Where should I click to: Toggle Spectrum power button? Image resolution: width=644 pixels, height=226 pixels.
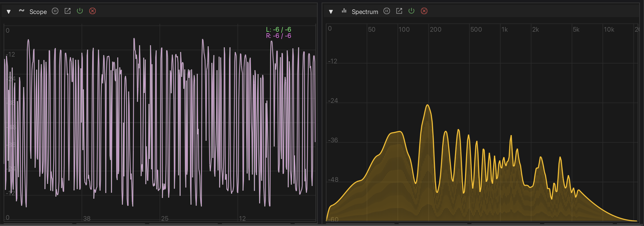point(411,11)
